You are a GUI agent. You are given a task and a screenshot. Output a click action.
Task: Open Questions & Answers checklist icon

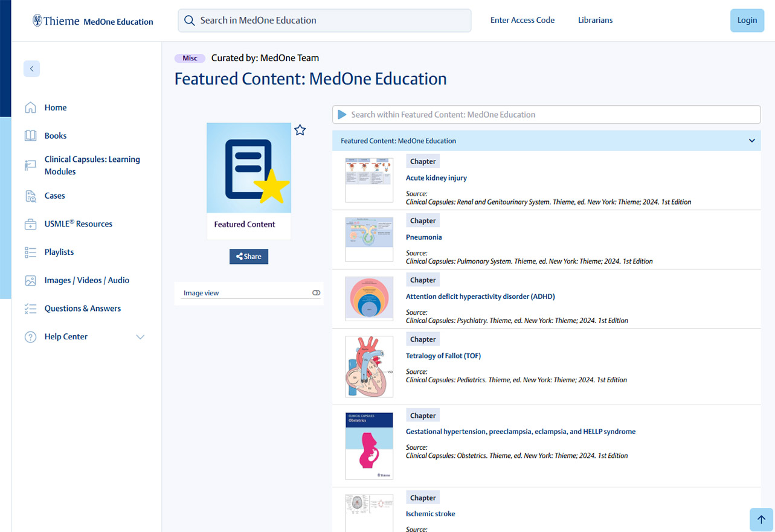[30, 309]
